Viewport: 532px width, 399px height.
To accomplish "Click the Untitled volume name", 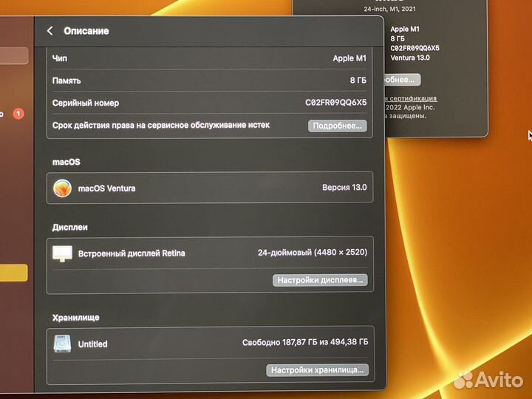I will [x=92, y=344].
